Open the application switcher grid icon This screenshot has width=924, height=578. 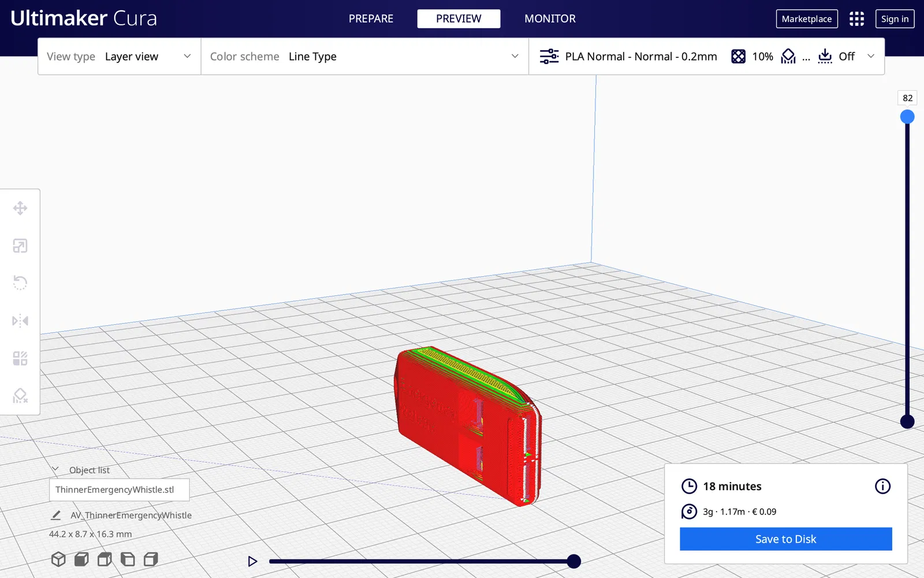[856, 19]
